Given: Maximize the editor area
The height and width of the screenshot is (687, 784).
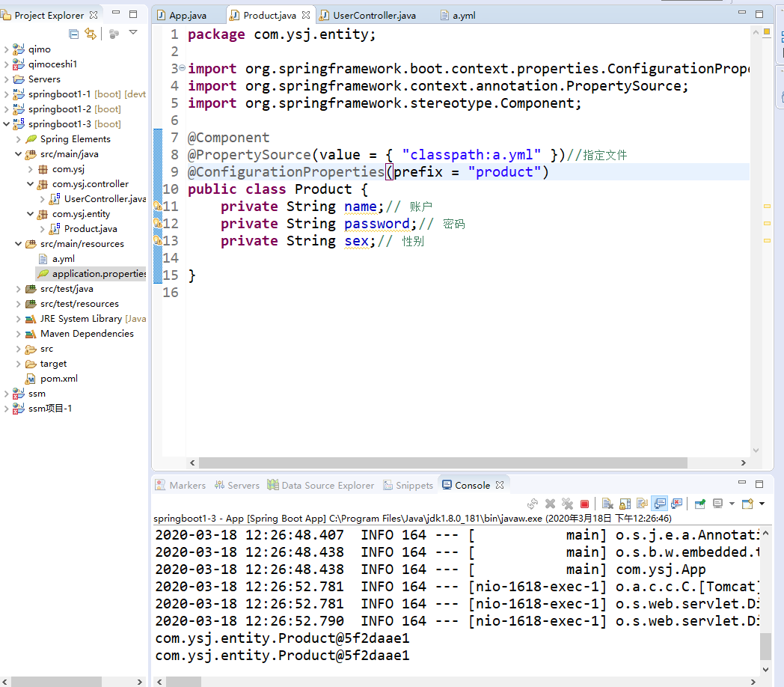Looking at the screenshot, I should pos(759,14).
